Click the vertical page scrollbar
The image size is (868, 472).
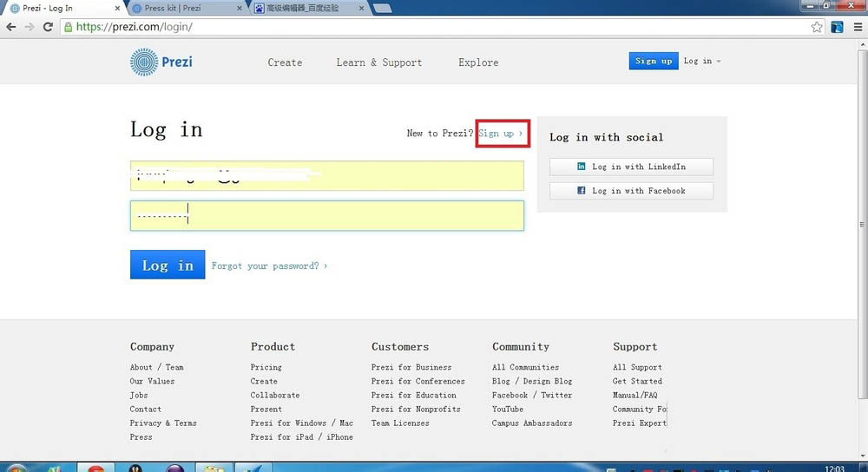point(863,224)
